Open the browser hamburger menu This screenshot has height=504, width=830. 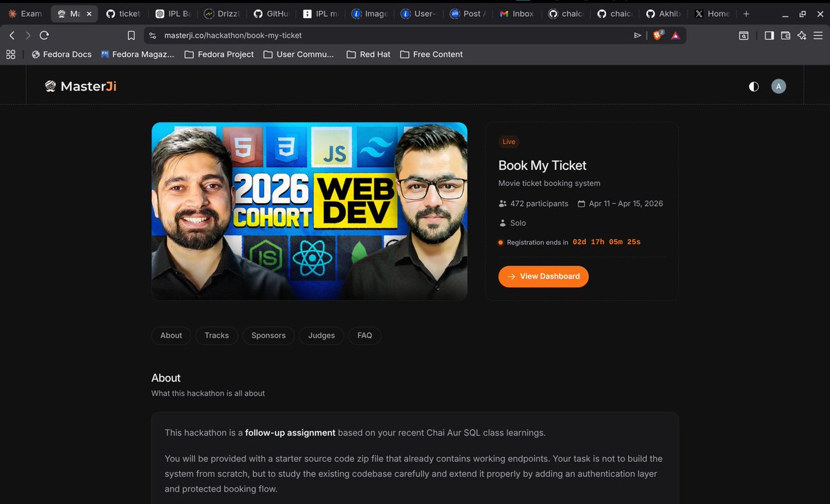[818, 35]
